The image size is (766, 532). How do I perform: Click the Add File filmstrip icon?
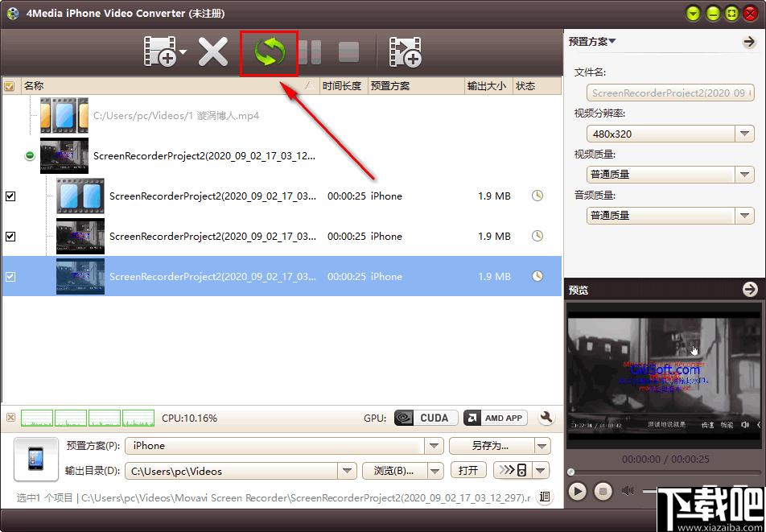pyautogui.click(x=159, y=52)
